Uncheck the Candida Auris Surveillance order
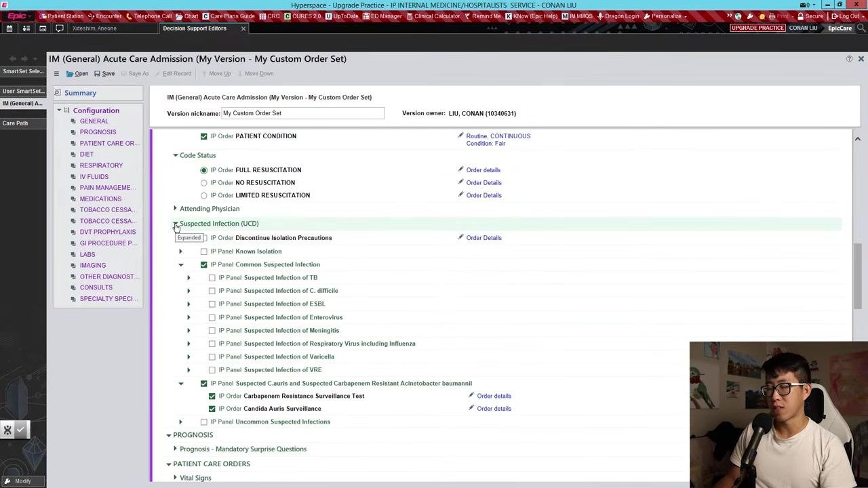868x488 pixels. (x=212, y=409)
